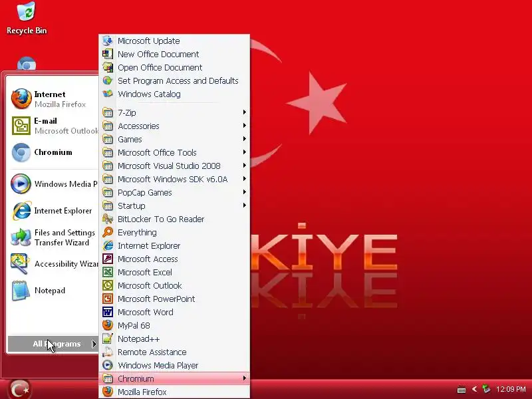Click the Accessibility Wizard icon

click(x=21, y=263)
